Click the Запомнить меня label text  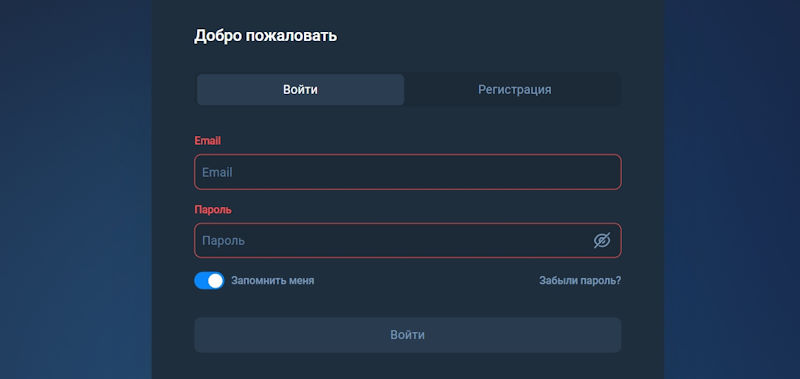click(272, 281)
